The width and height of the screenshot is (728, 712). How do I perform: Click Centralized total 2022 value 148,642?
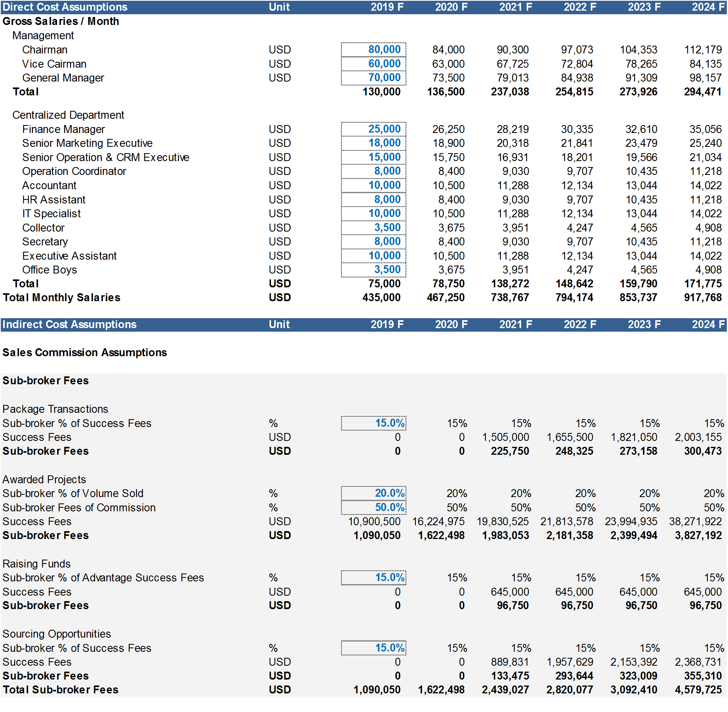(x=574, y=284)
